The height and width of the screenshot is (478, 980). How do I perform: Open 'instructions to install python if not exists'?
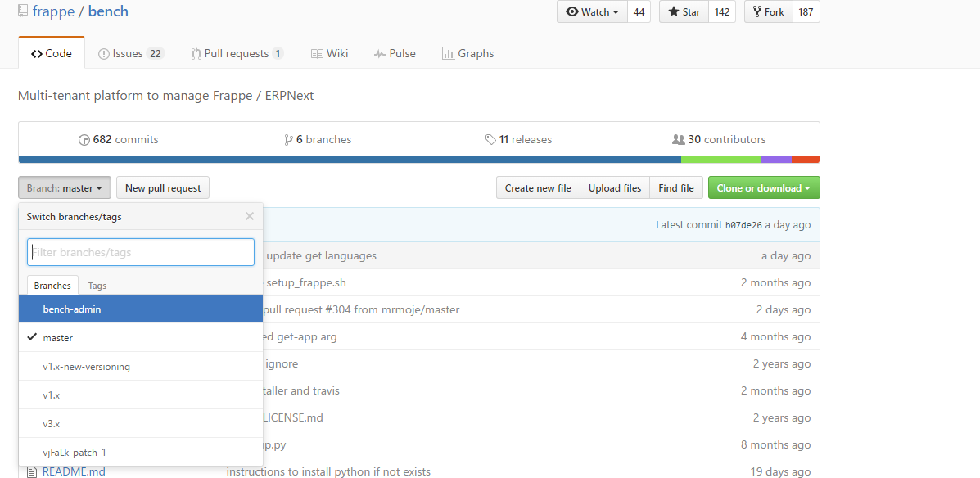(328, 471)
